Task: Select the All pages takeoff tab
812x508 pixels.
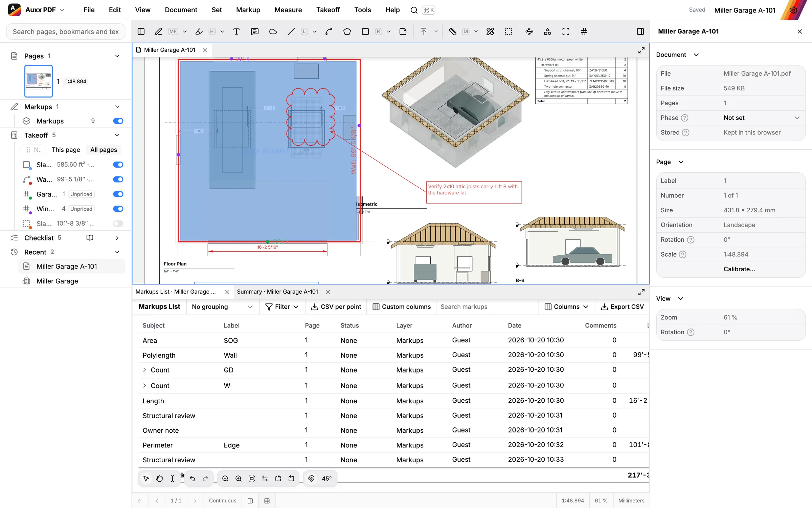Action: (x=104, y=150)
